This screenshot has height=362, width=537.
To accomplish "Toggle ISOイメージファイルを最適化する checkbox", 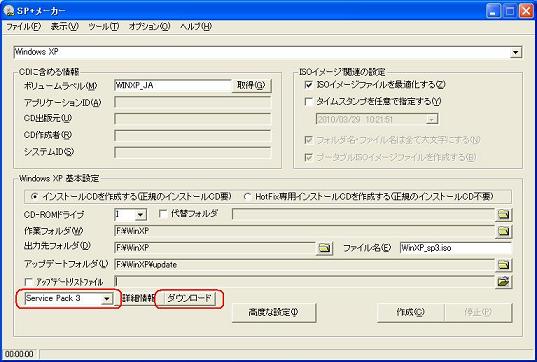I will 309,84.
